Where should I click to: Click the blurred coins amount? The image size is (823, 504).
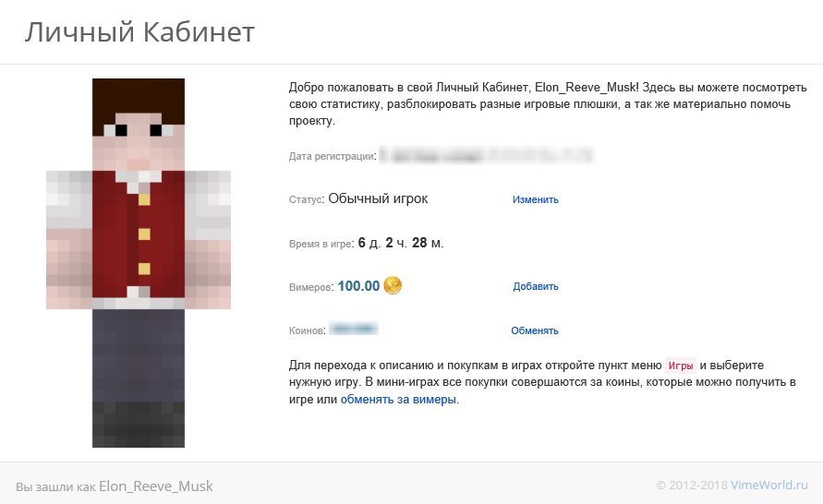click(x=353, y=330)
